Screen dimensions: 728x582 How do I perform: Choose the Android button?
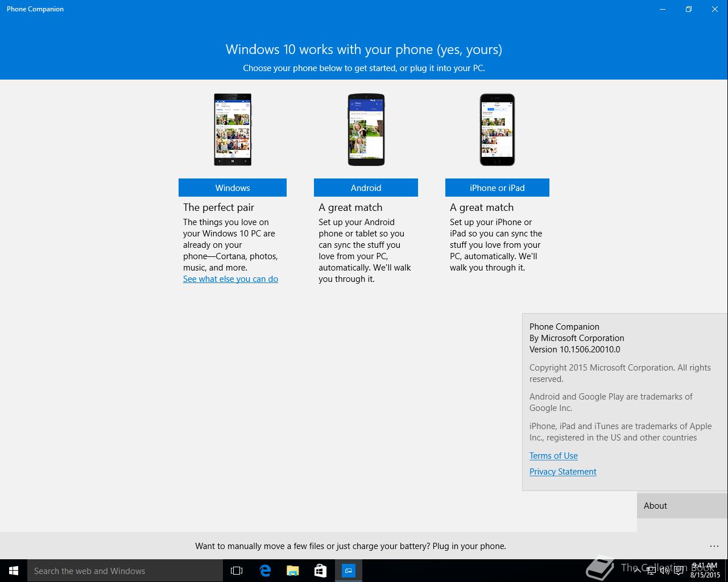pos(366,188)
